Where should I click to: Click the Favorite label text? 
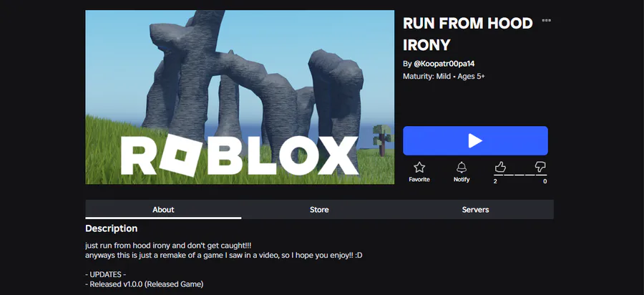pos(419,180)
